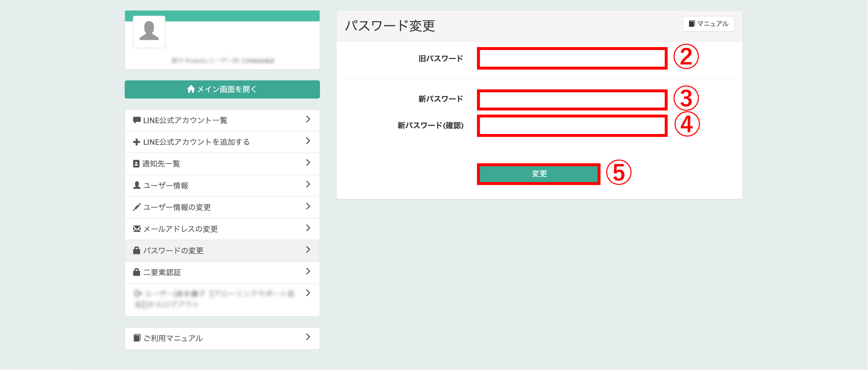The image size is (868, 370).
Task: Focus the 新パスワード(確認) input field
Action: (x=572, y=126)
